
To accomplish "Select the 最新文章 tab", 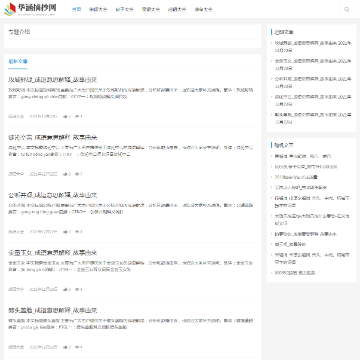I will [x=18, y=61].
